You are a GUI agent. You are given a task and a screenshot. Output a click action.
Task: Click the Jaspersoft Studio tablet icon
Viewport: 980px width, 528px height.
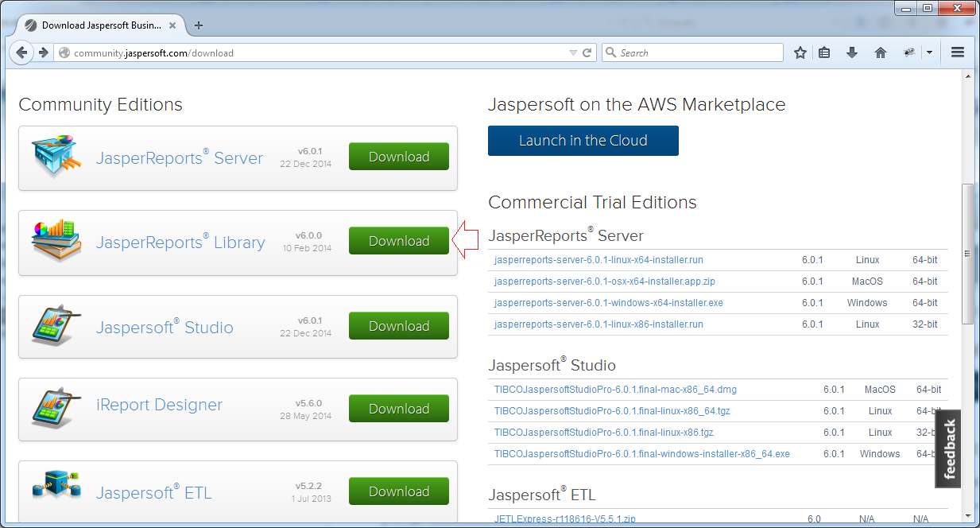(56, 326)
